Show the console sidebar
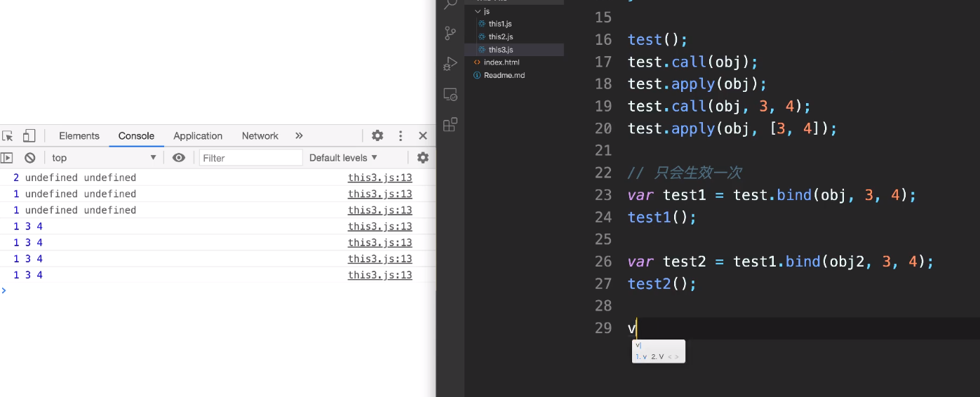The image size is (980, 397). click(x=6, y=158)
